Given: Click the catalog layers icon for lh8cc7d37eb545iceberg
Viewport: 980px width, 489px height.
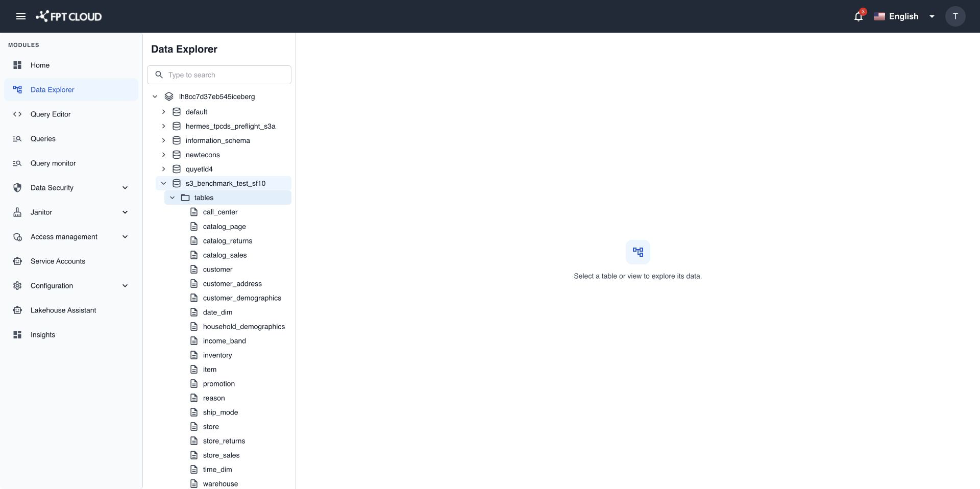Looking at the screenshot, I should click(x=169, y=96).
